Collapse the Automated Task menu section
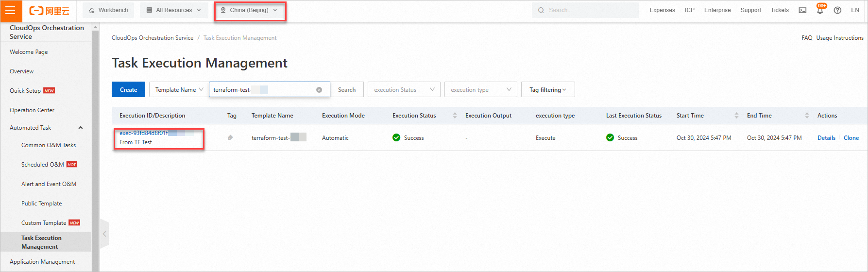This screenshot has width=868, height=272. tap(81, 128)
